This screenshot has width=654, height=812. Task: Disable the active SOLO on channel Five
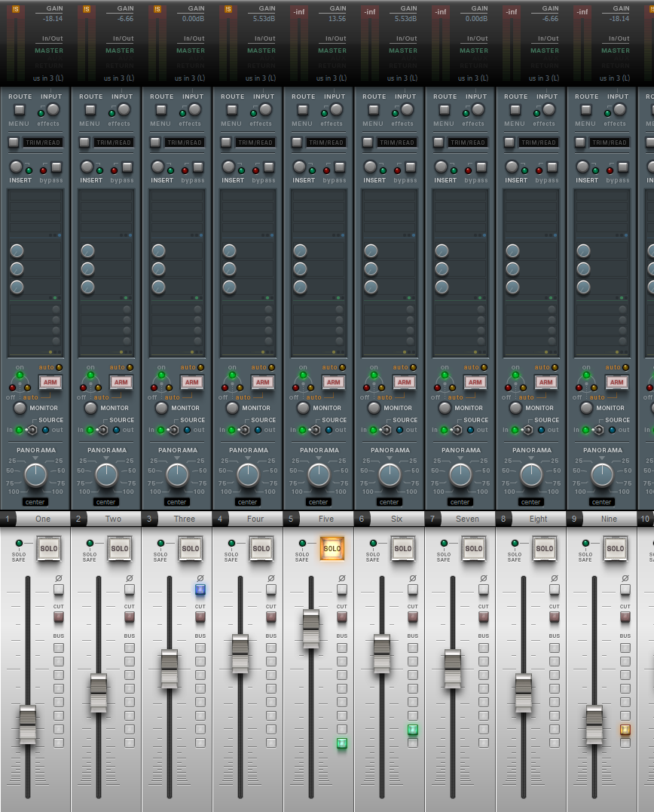(331, 548)
